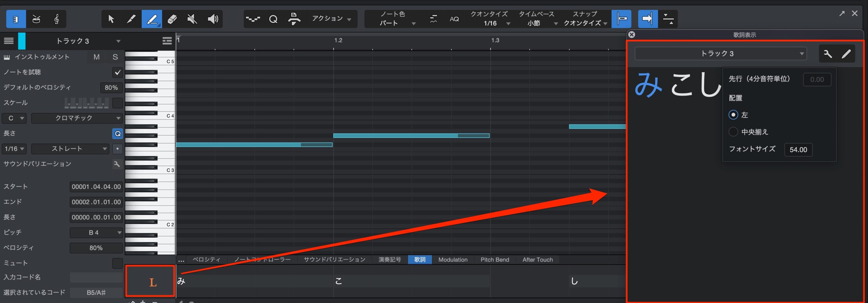Click the lane options ellipsis button

[x=181, y=260]
